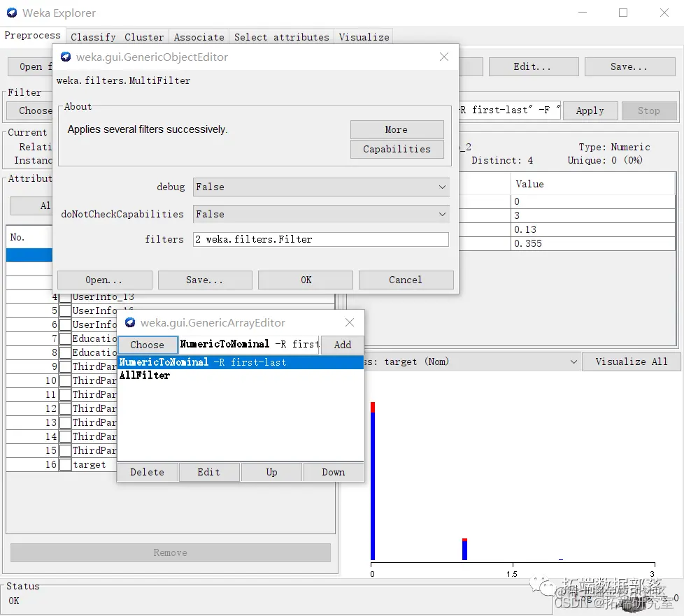Select the Preprocess tab
The width and height of the screenshot is (684, 616).
pyautogui.click(x=33, y=36)
